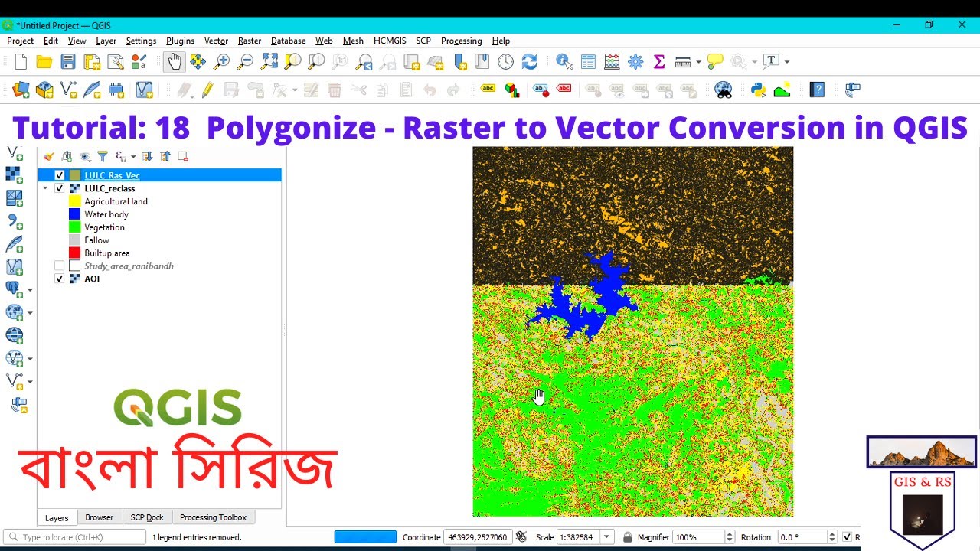Open the map tips speech bubble icon

point(715,62)
